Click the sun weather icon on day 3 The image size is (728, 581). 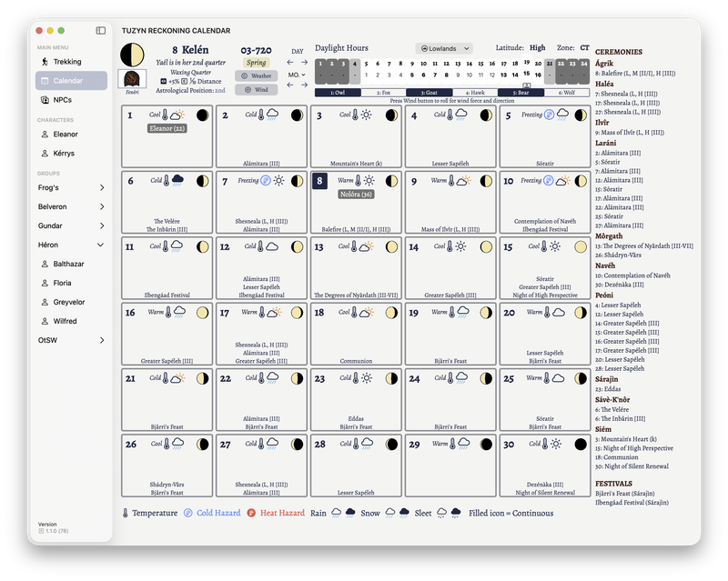point(366,115)
